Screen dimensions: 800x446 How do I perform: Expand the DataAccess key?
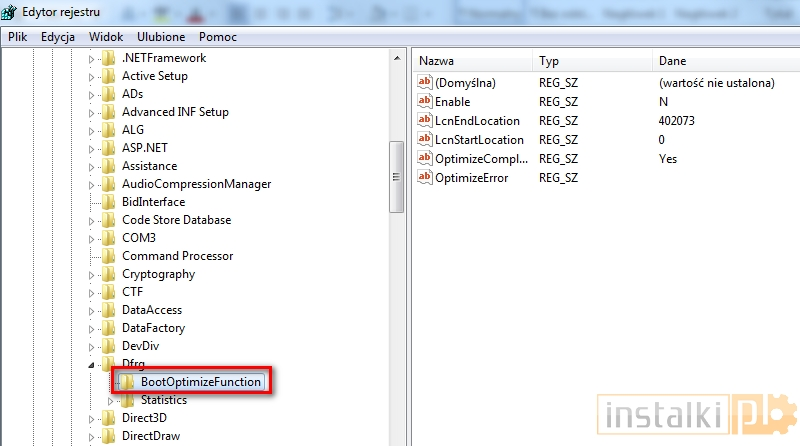[x=91, y=311]
